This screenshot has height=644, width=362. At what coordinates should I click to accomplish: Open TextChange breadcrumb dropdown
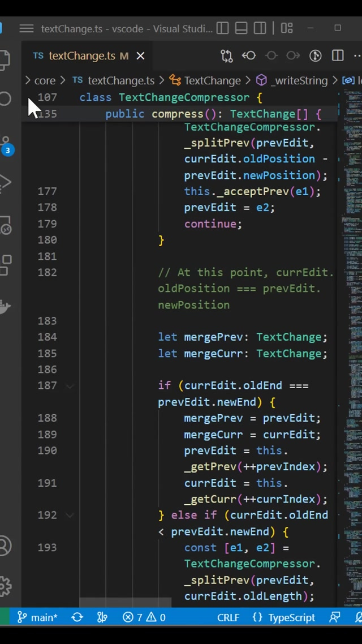[212, 80]
